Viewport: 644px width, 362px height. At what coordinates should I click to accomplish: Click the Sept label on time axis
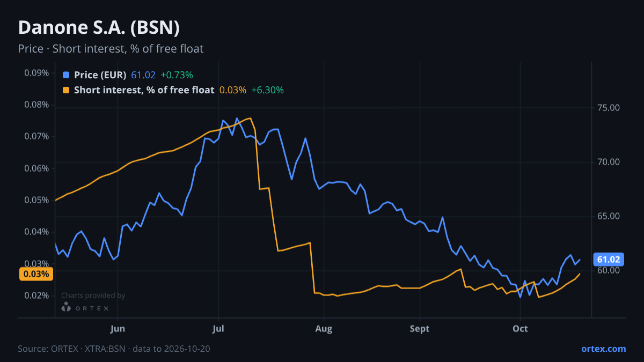(x=420, y=329)
